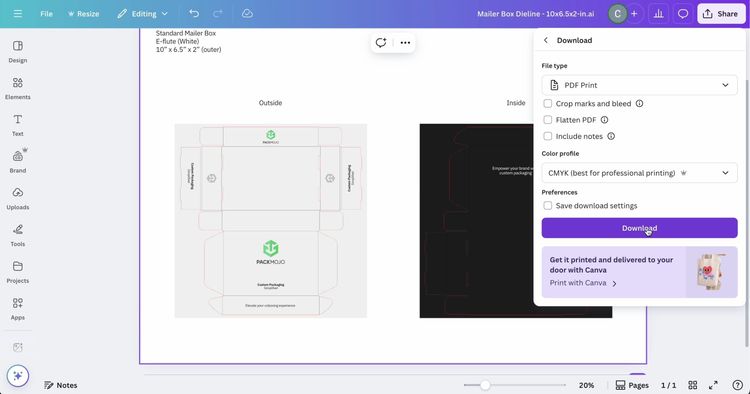The width and height of the screenshot is (750, 394).
Task: Expand the Editing mode dropdown
Action: click(143, 14)
